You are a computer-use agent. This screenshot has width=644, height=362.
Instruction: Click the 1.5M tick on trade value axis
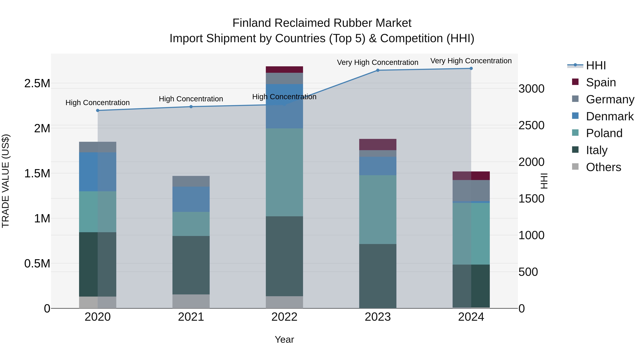37,173
